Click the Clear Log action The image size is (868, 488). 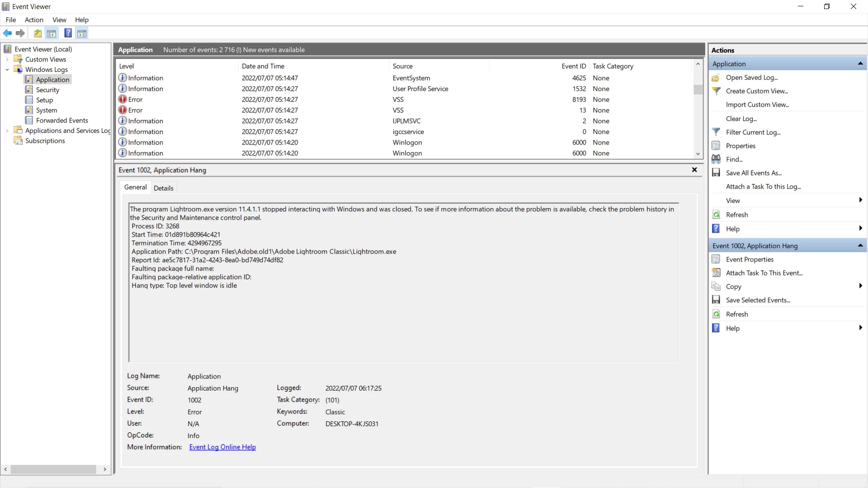741,119
